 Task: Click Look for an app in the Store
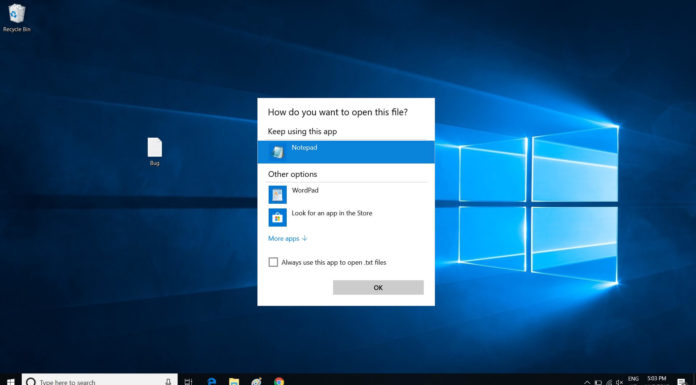click(346, 217)
